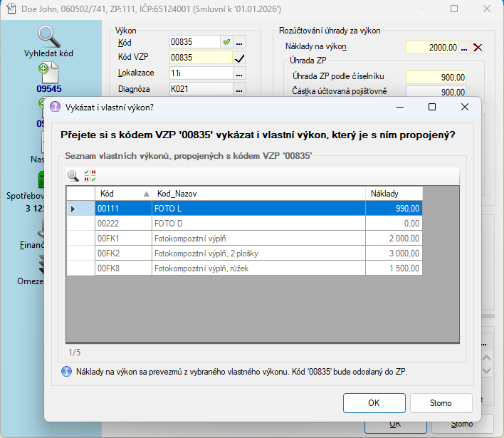This screenshot has height=438, width=504.
Task: Click the purple question mark dialog icon
Action: [x=55, y=107]
